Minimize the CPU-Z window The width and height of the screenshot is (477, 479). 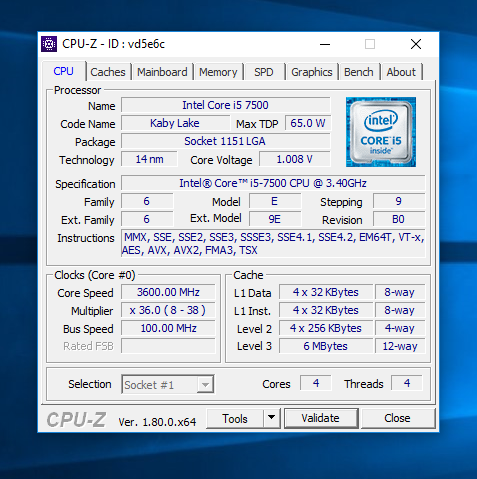pos(325,44)
